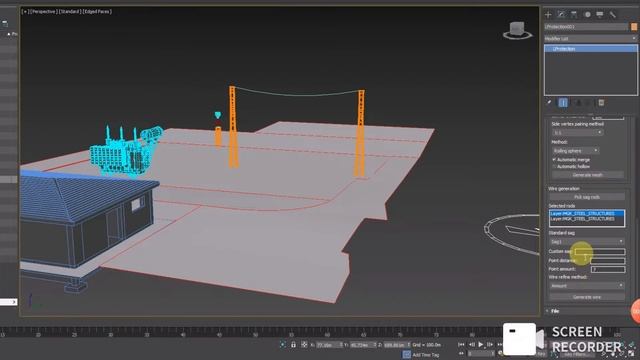Click the icon beside Add Time Tag
Viewport: 640px width, 360px height.
pyautogui.click(x=406, y=355)
